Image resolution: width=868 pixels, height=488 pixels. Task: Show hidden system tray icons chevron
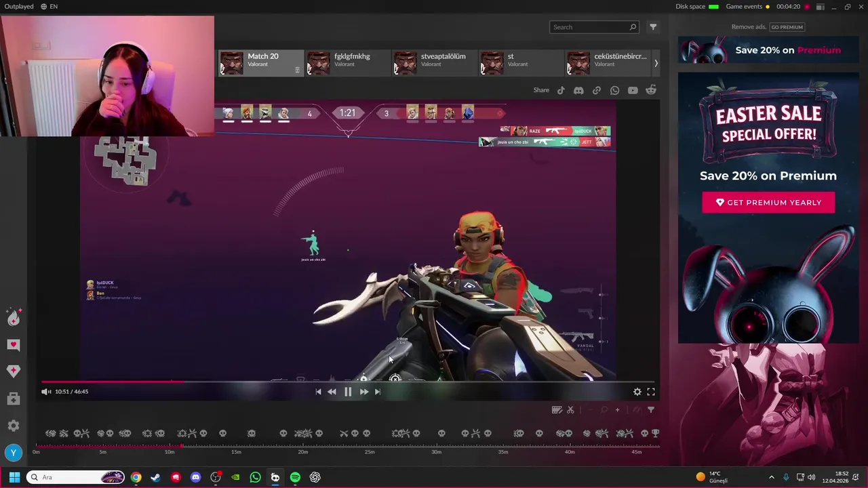(x=771, y=477)
